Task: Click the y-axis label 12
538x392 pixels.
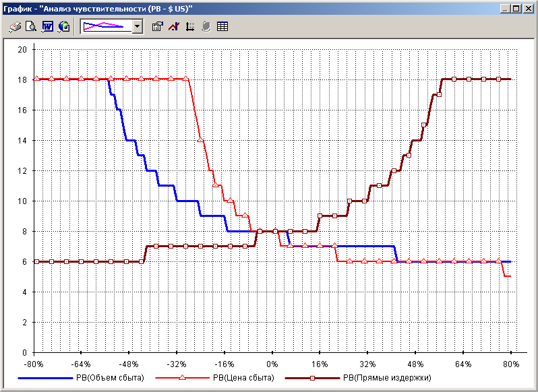Action: [x=22, y=170]
